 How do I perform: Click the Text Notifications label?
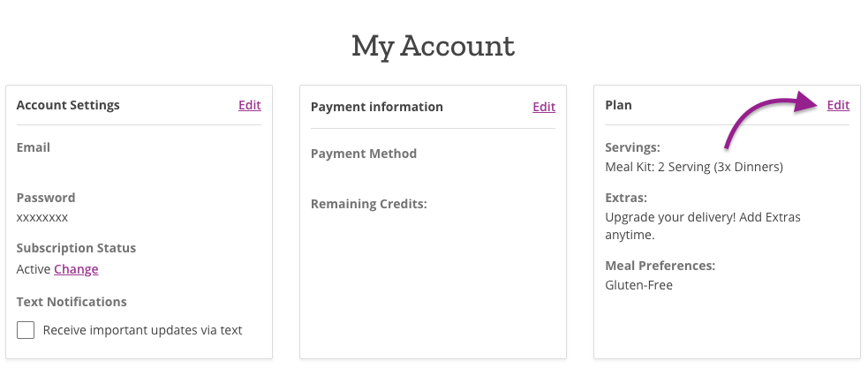(x=72, y=302)
